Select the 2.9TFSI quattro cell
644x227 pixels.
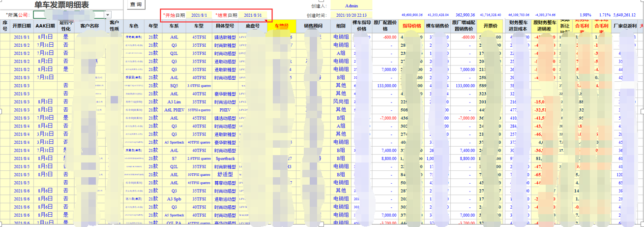[199, 159]
